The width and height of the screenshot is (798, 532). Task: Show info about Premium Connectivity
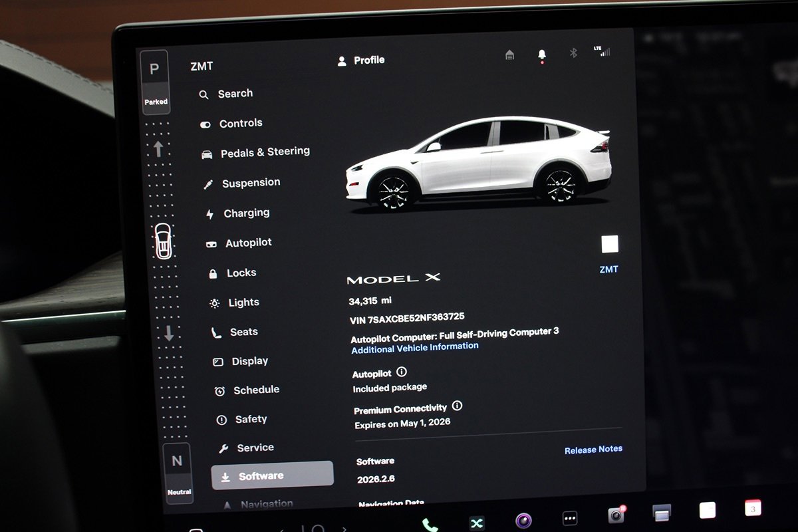coord(457,406)
